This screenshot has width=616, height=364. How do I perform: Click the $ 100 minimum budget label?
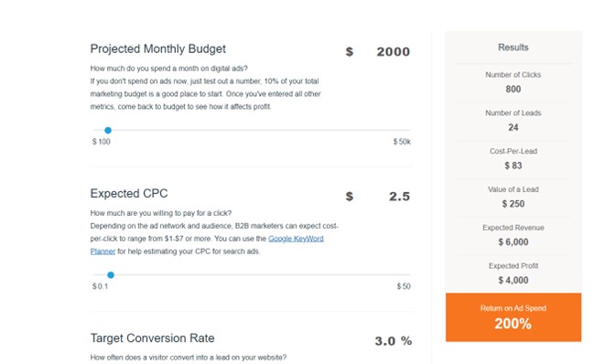tap(102, 142)
